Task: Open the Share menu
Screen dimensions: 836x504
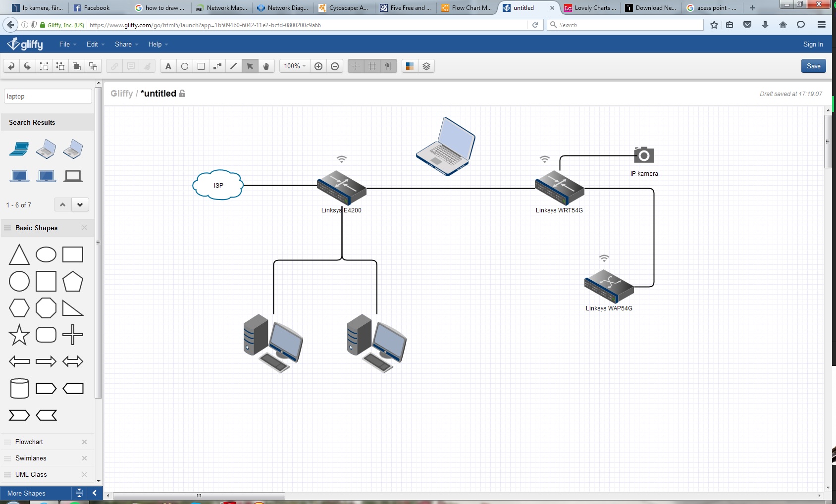Action: point(126,44)
